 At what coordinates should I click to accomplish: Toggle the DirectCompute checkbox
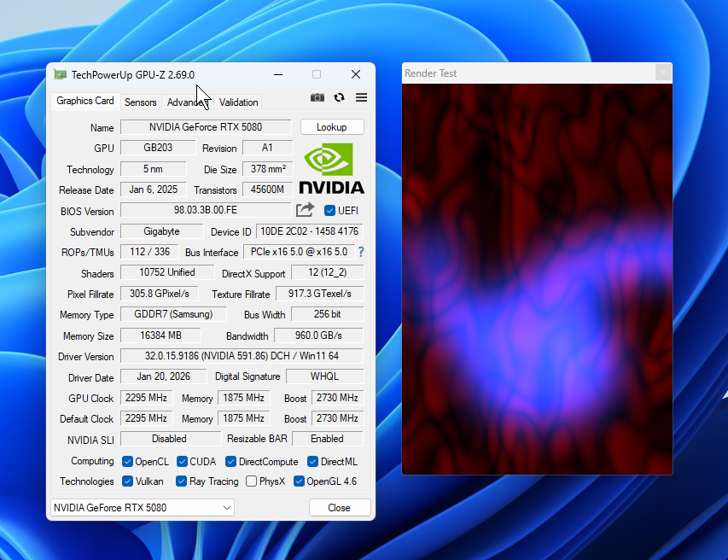coord(230,461)
